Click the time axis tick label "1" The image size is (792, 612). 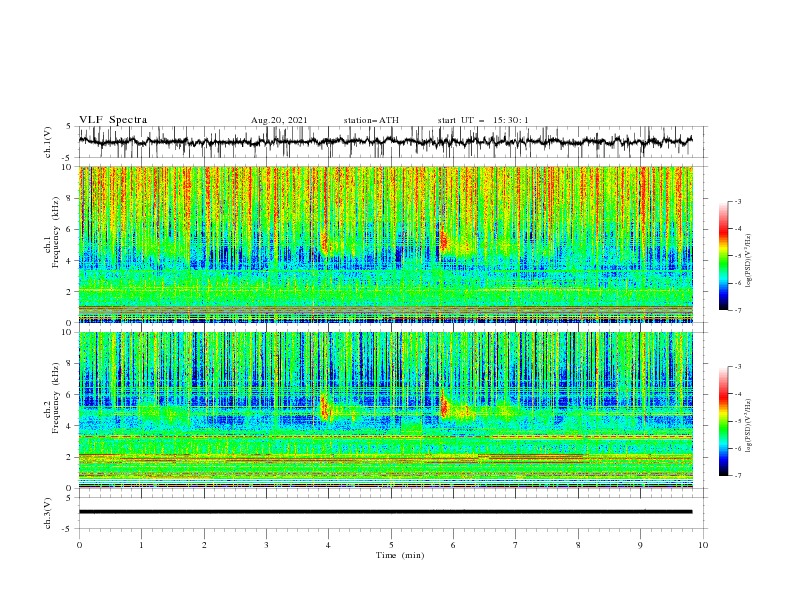[x=141, y=545]
